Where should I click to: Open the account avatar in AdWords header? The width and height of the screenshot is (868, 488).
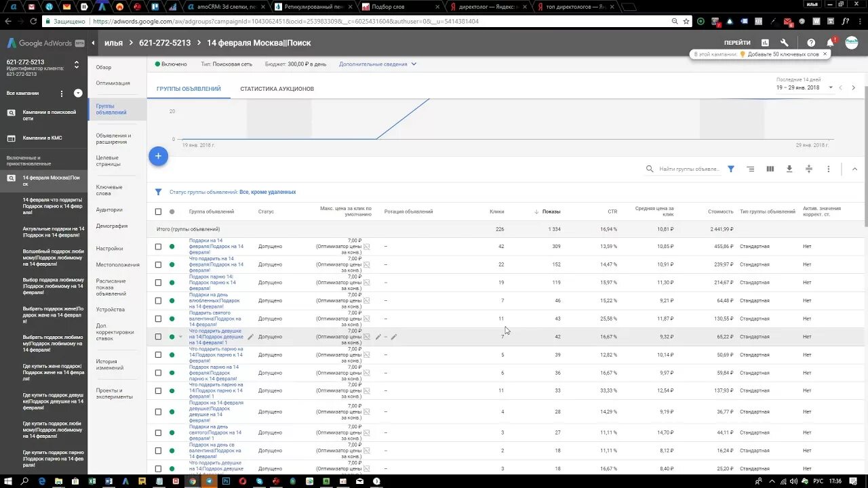[852, 43]
